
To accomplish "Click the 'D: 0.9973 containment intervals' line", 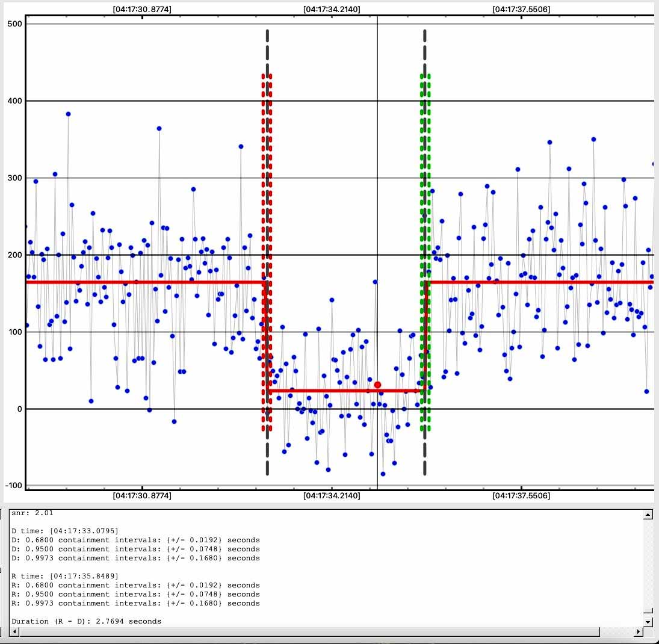I will point(135,558).
